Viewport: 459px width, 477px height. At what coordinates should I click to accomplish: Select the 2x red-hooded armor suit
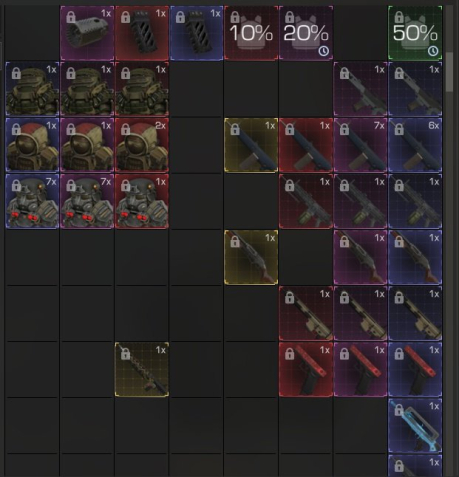point(142,145)
